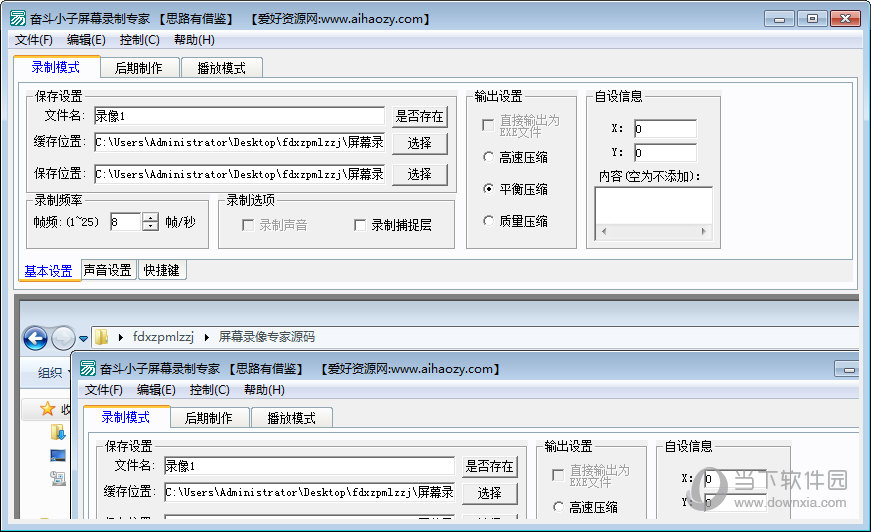871x532 pixels.
Task: Open 控制(C) menu in top window
Action: click(x=139, y=40)
